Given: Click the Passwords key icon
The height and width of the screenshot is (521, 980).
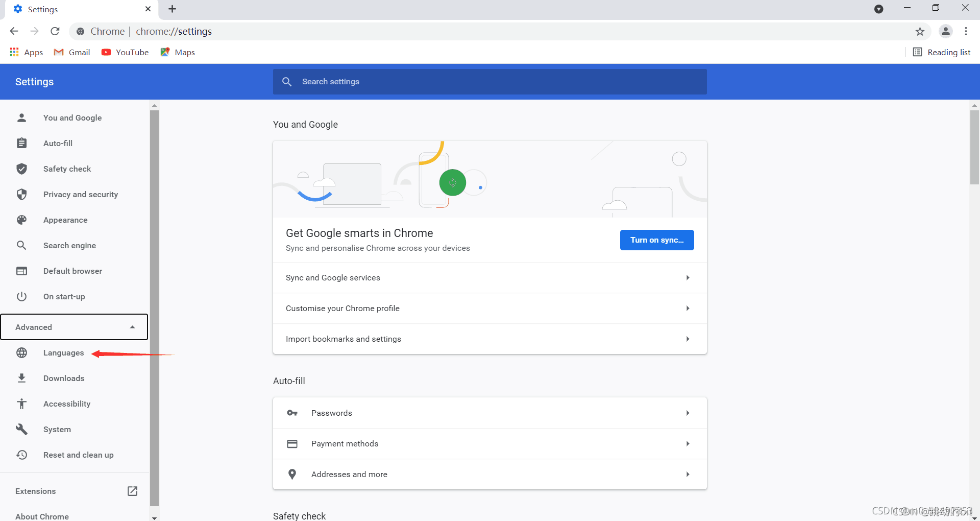Looking at the screenshot, I should (292, 413).
